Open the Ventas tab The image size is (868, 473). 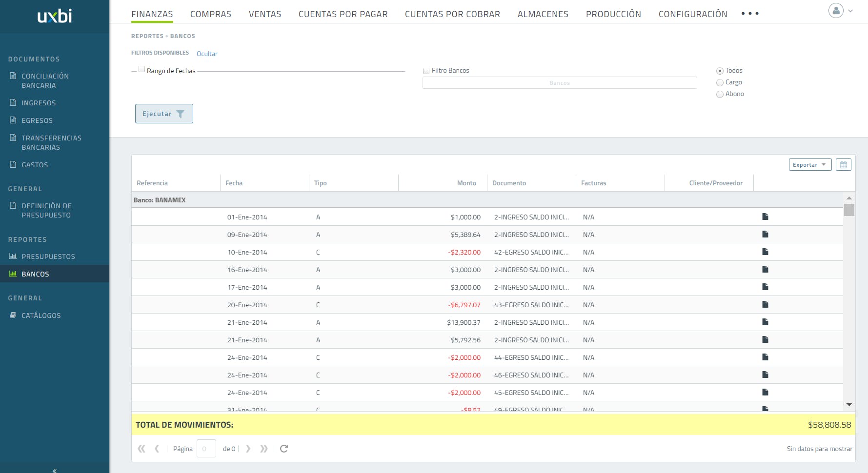click(265, 14)
